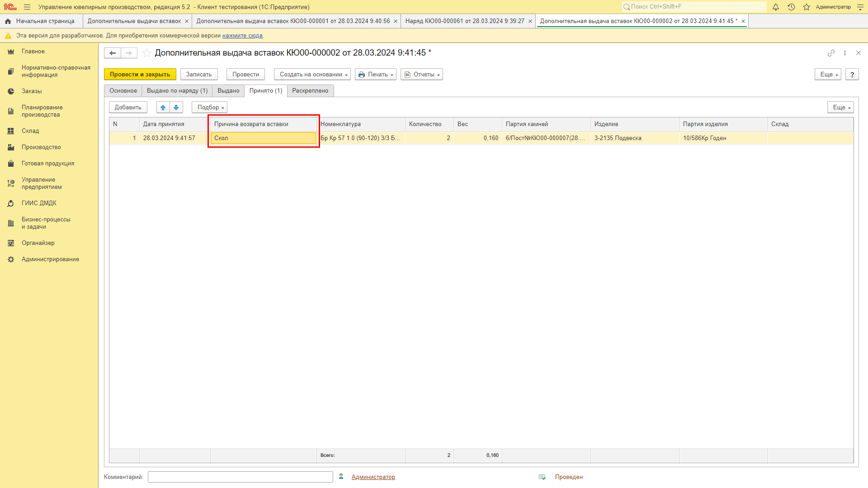The image size is (868, 488).
Task: Add this document to favorites with the star
Action: click(147, 53)
